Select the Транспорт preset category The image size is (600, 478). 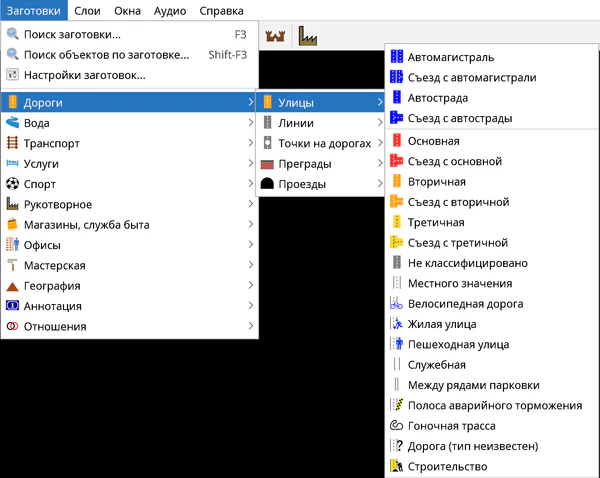tap(51, 143)
